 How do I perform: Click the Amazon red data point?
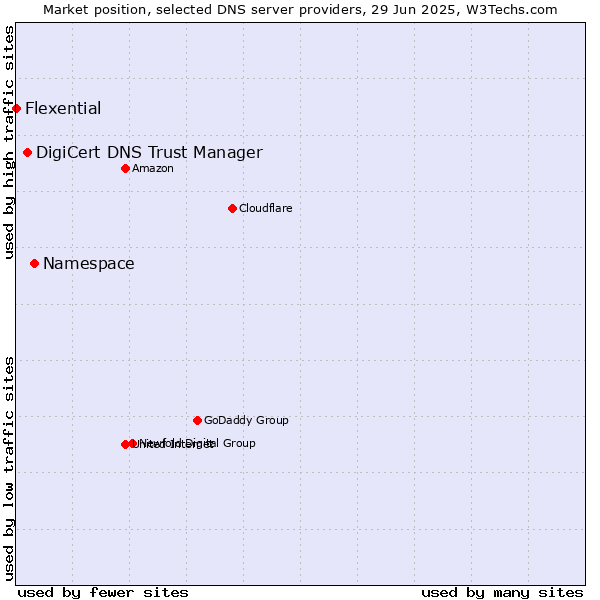[126, 169]
